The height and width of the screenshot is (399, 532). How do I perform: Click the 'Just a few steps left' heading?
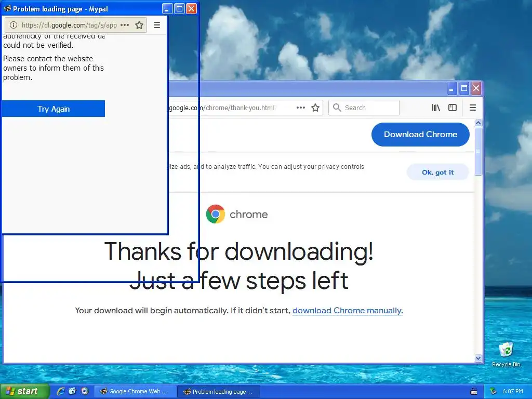[x=239, y=281]
